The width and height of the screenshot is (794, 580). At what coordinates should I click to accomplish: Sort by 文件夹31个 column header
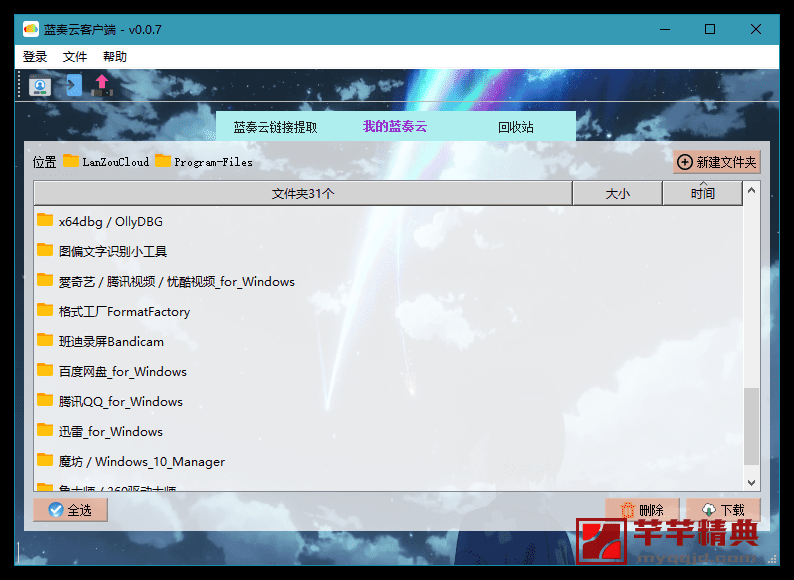303,194
